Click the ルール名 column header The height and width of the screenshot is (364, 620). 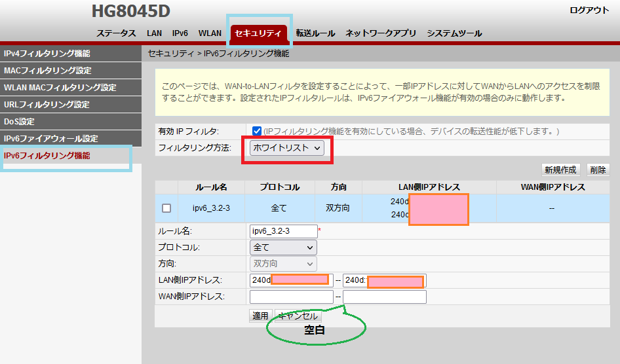tap(211, 187)
